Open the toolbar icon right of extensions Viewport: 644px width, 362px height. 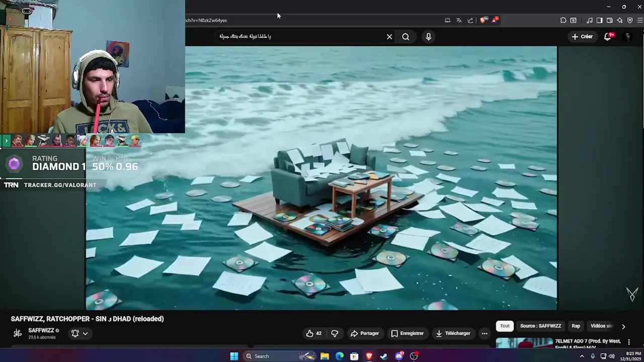tap(573, 21)
